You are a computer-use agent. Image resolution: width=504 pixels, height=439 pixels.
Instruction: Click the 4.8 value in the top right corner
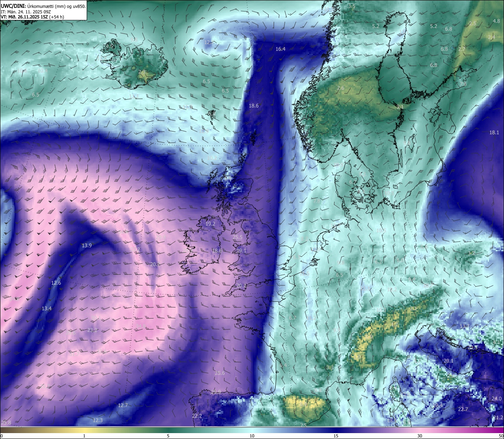coord(497,21)
